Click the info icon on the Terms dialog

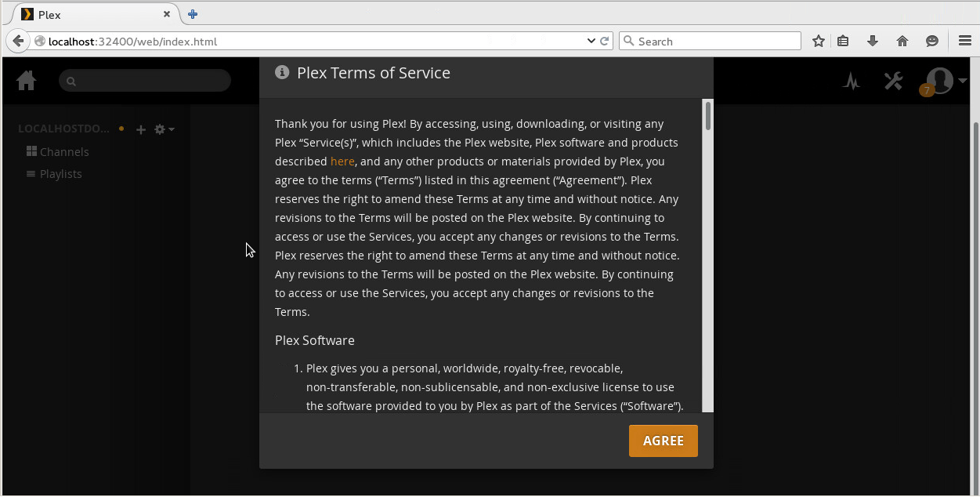281,72
